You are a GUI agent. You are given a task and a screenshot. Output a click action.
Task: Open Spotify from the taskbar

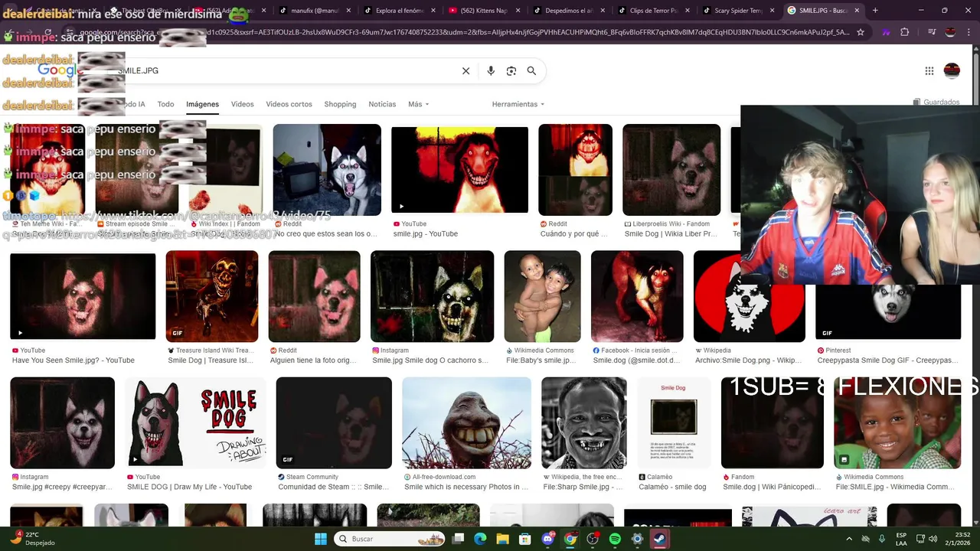tap(615, 539)
